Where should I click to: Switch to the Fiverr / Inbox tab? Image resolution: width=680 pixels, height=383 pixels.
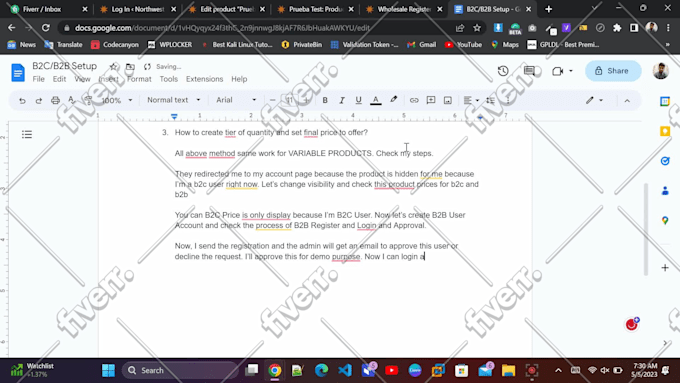pos(49,9)
